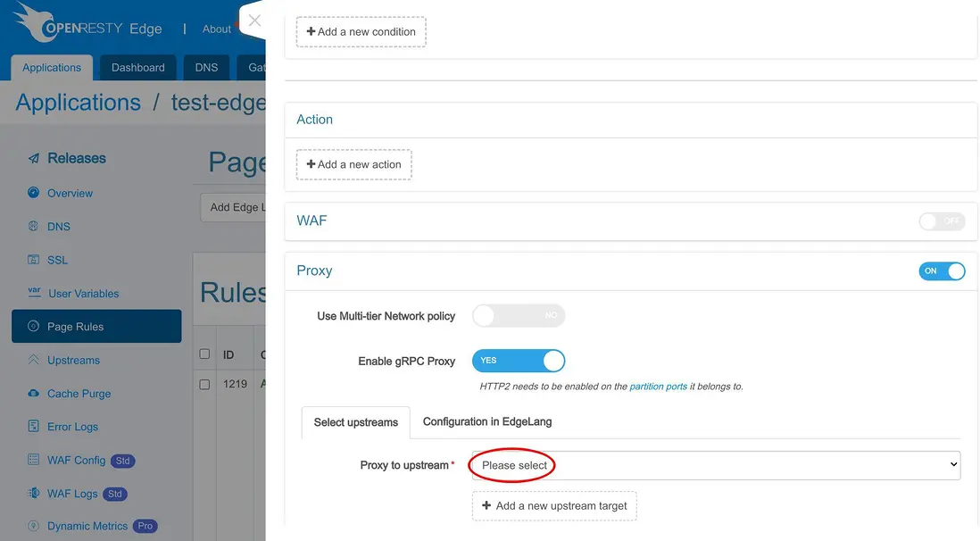
Task: Close the rule editor panel
Action: pyautogui.click(x=254, y=20)
